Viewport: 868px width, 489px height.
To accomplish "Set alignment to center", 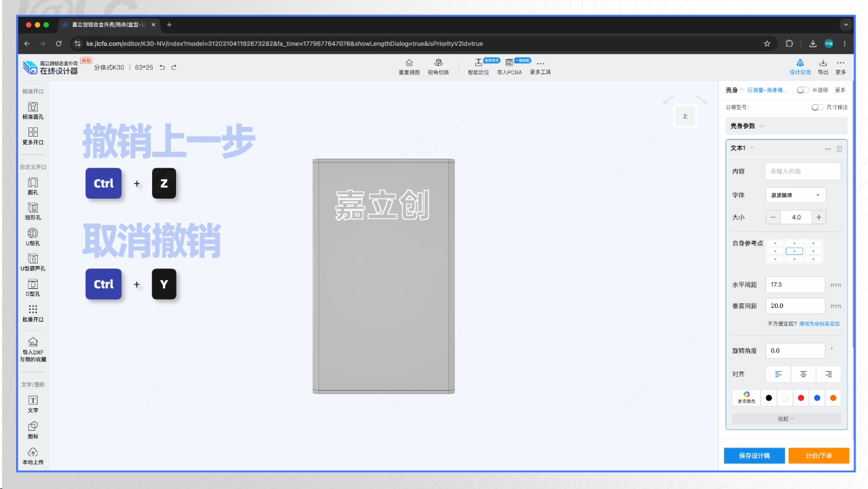I will coord(803,374).
